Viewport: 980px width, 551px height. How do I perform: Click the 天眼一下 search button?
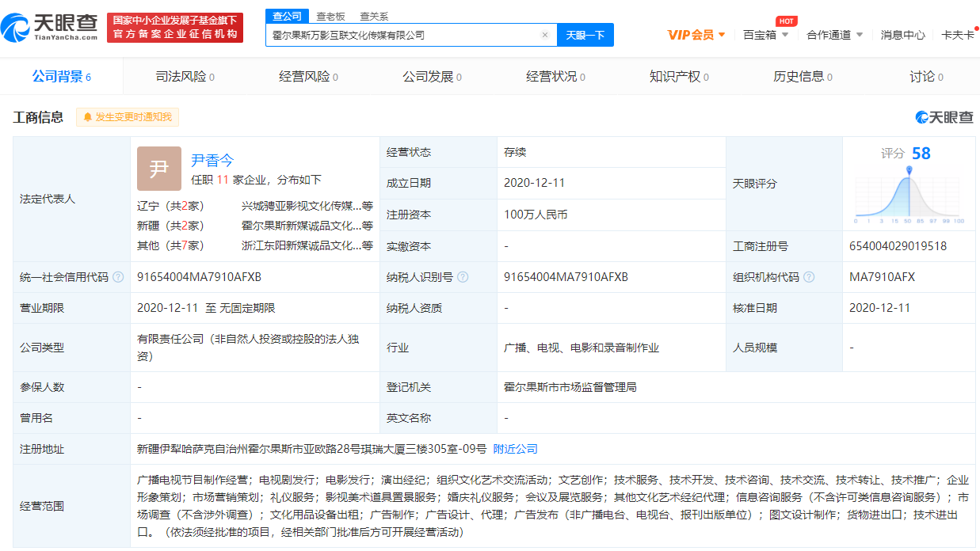tap(585, 35)
